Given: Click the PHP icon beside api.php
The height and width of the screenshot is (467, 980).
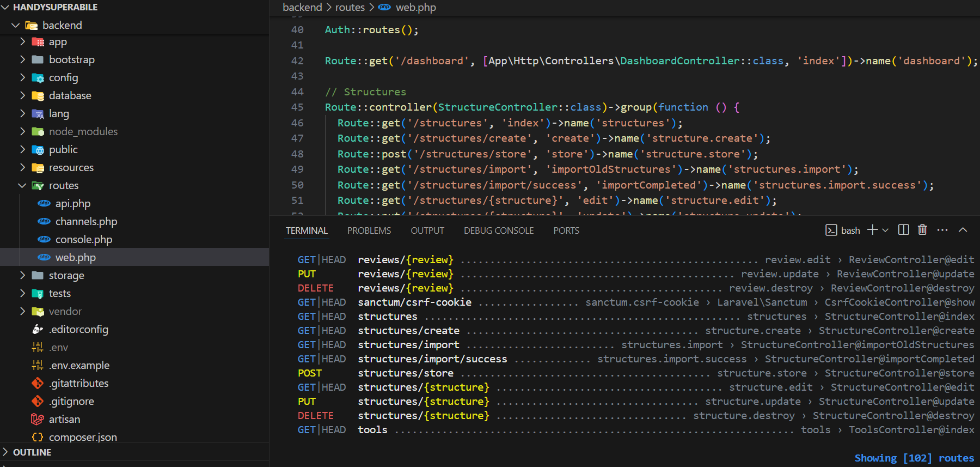Looking at the screenshot, I should 44,203.
